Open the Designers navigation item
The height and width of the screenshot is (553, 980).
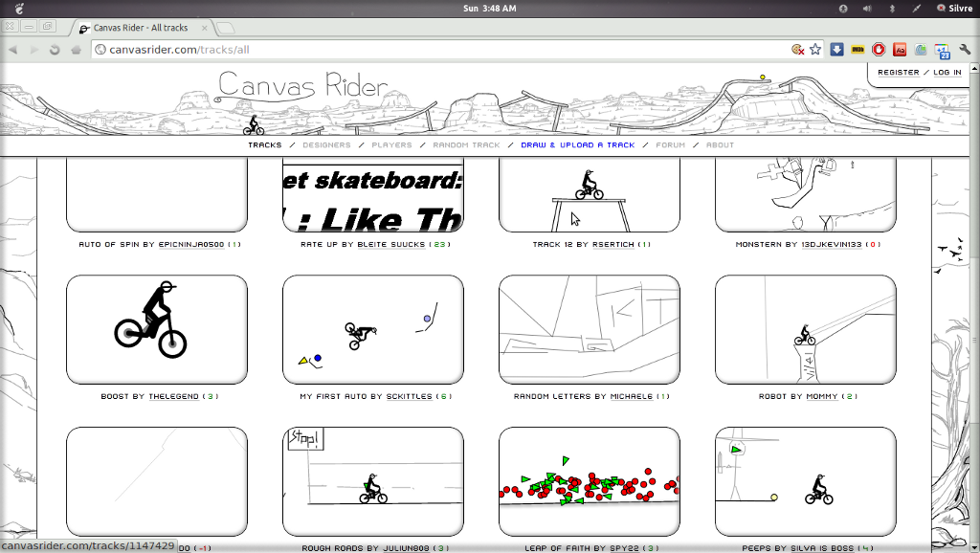pos(327,145)
